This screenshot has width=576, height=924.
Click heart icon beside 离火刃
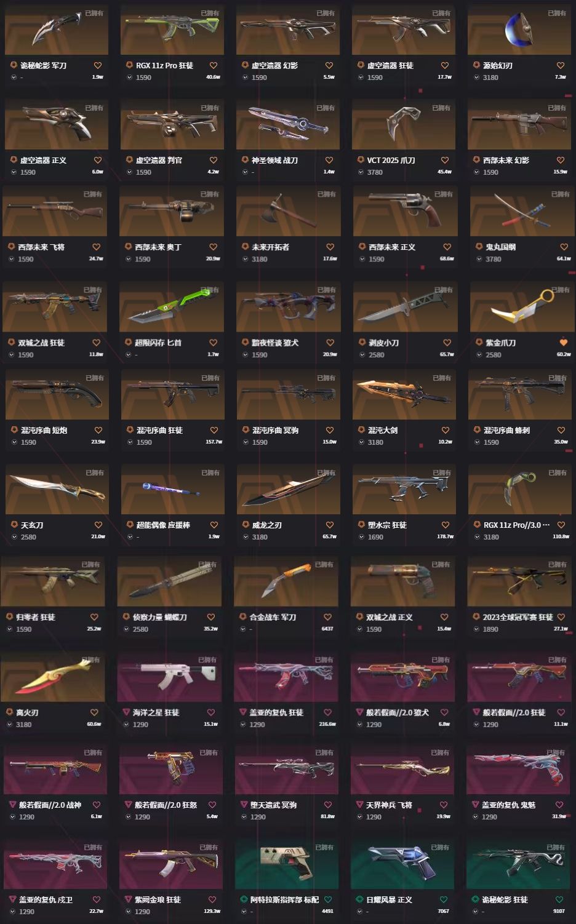point(94,712)
